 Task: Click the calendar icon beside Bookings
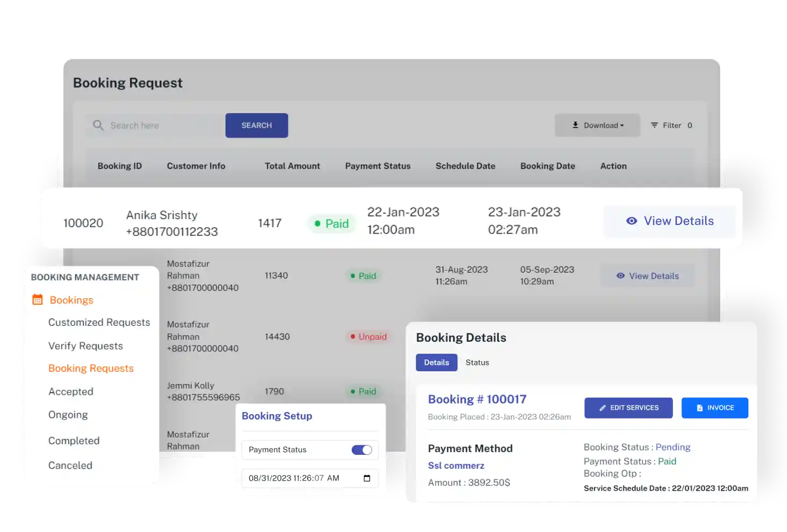tap(38, 299)
